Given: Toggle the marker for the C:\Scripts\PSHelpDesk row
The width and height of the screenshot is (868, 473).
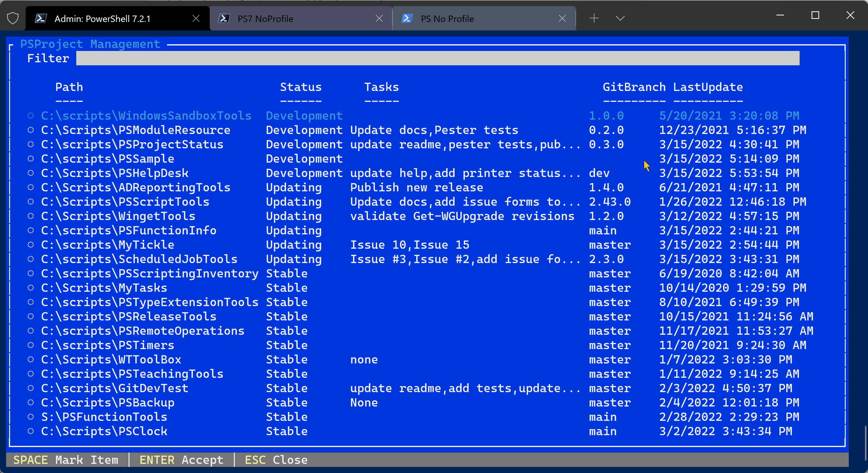Looking at the screenshot, I should [x=31, y=173].
